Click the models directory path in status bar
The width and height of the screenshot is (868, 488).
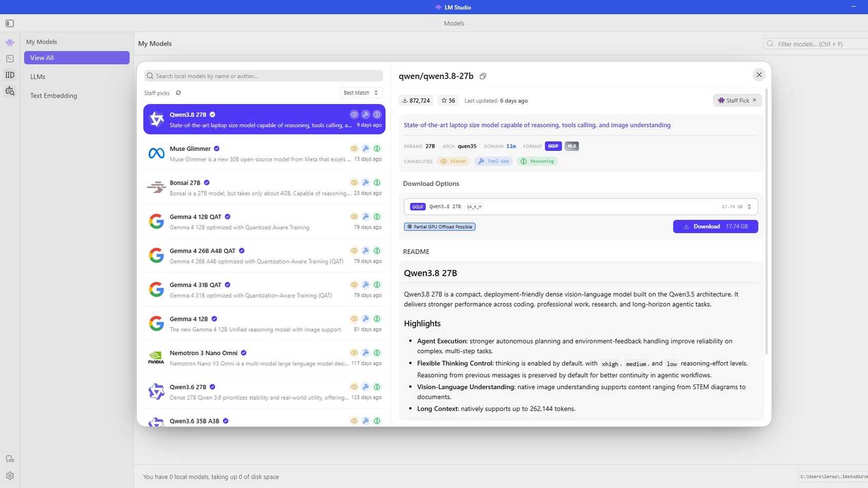tap(833, 476)
